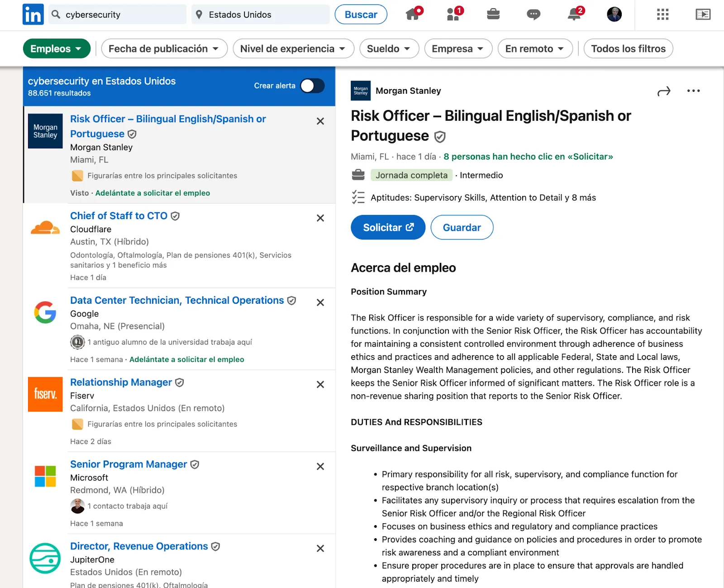This screenshot has height=588, width=724.
Task: Open Senior Program Manager job listing
Action: [129, 464]
